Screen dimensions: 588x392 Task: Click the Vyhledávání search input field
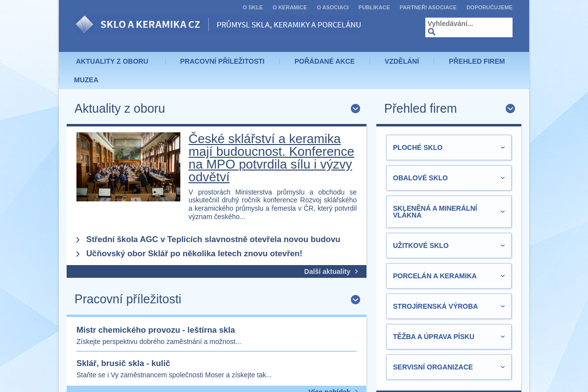click(x=468, y=24)
